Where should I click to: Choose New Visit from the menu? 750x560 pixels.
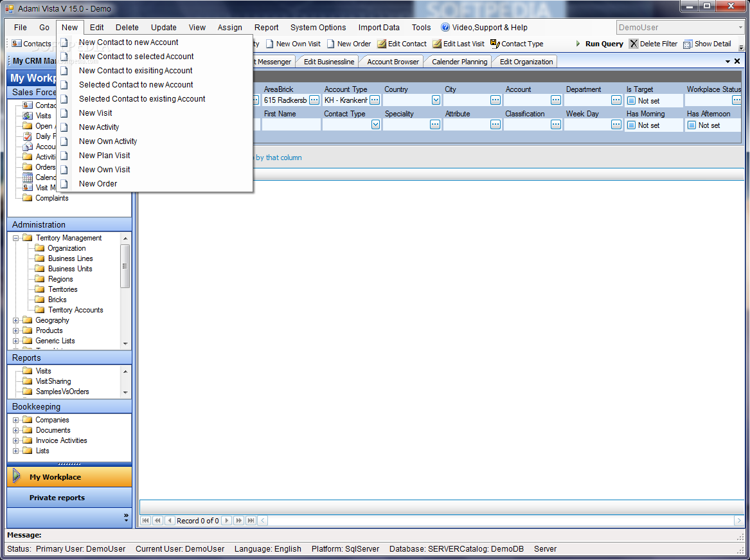pos(96,113)
